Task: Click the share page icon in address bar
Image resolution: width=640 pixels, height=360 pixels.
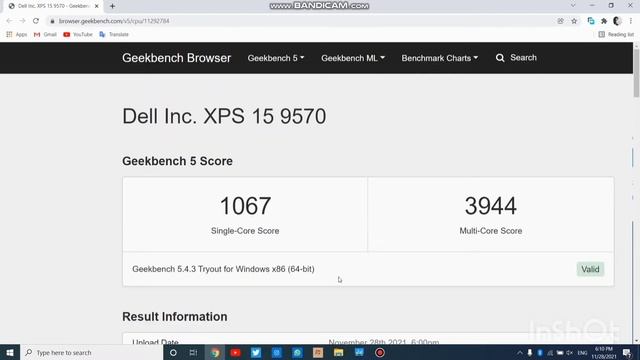Action: tap(560, 21)
